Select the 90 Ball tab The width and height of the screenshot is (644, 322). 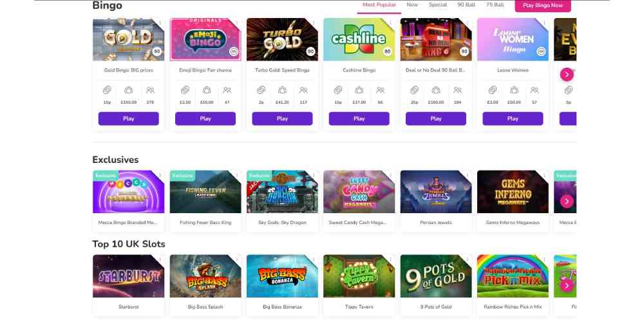[466, 5]
